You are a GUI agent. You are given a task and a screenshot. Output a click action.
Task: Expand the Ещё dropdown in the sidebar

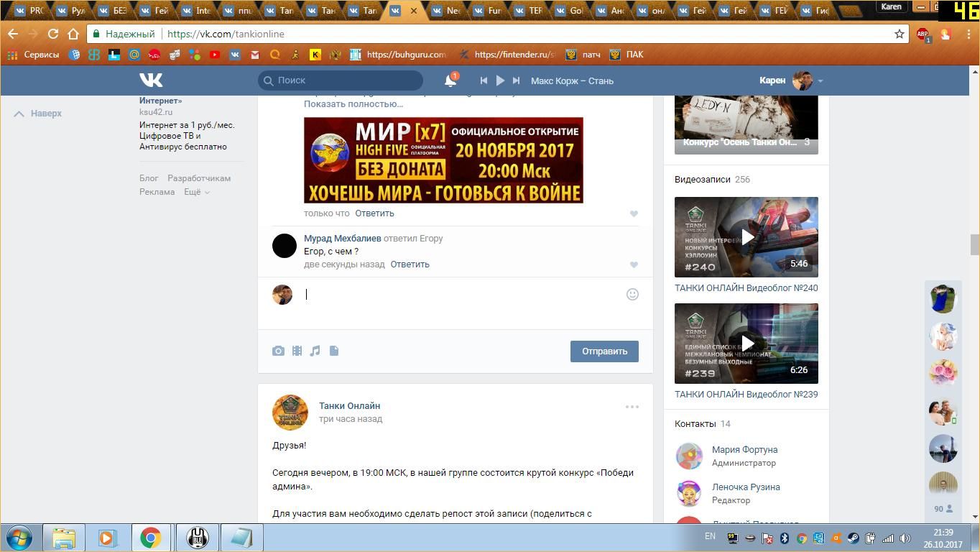pos(196,192)
